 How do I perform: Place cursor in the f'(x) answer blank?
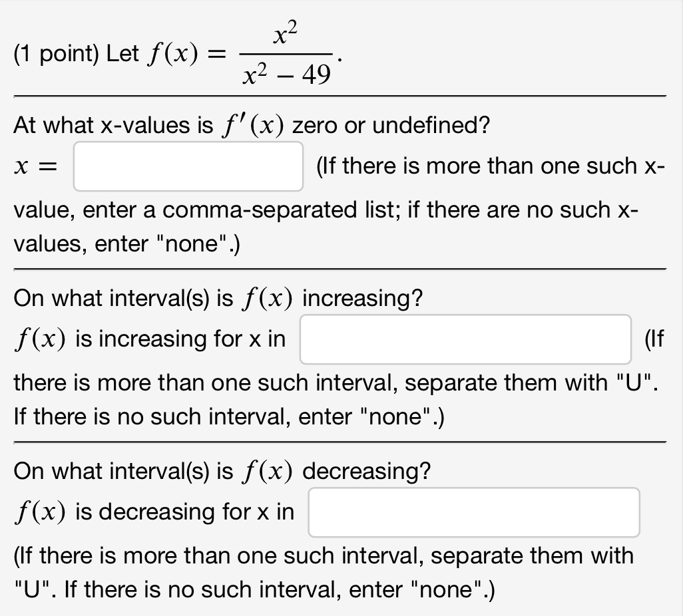click(188, 166)
